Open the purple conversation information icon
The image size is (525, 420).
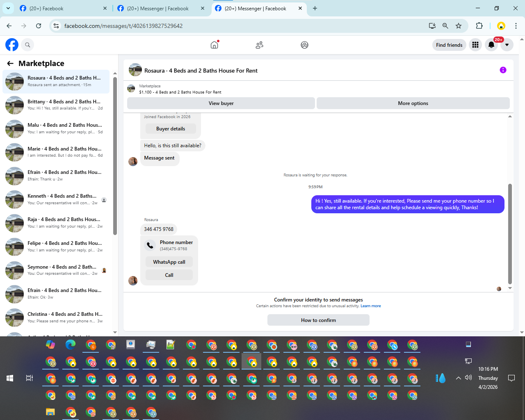(x=503, y=70)
